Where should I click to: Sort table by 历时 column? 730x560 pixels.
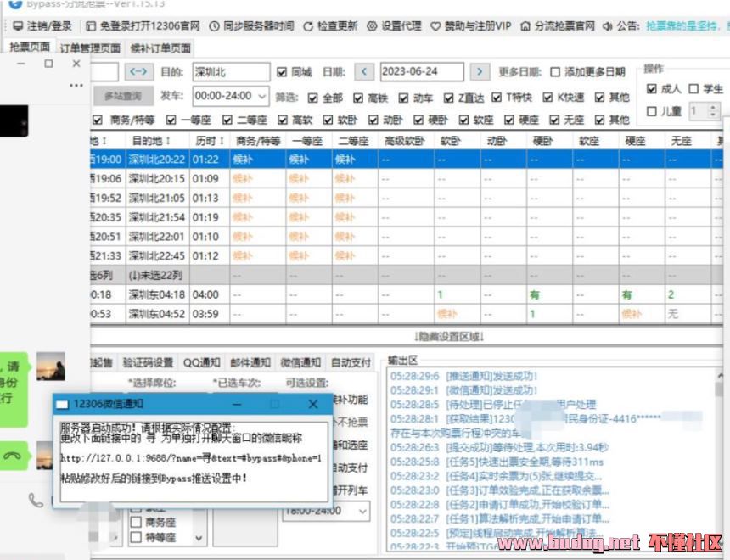[x=210, y=141]
